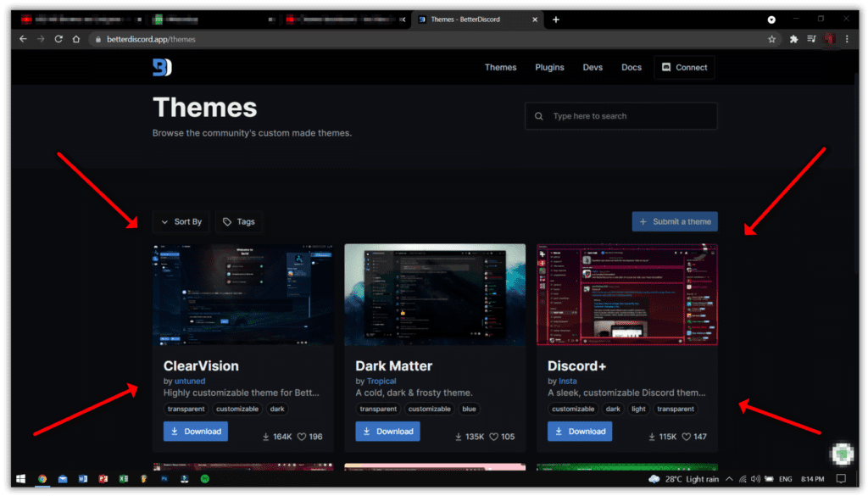Open the browser extensions puzzle icon
868x496 pixels.
pos(793,39)
